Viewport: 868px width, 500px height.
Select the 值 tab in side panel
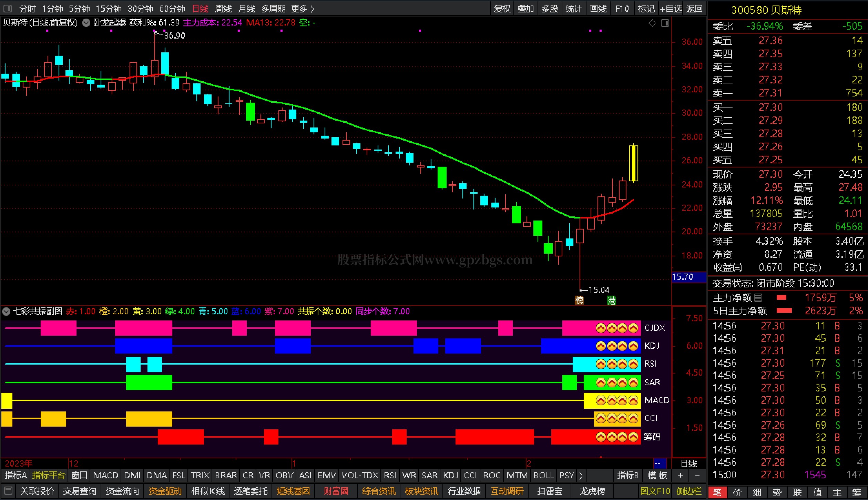tap(817, 493)
